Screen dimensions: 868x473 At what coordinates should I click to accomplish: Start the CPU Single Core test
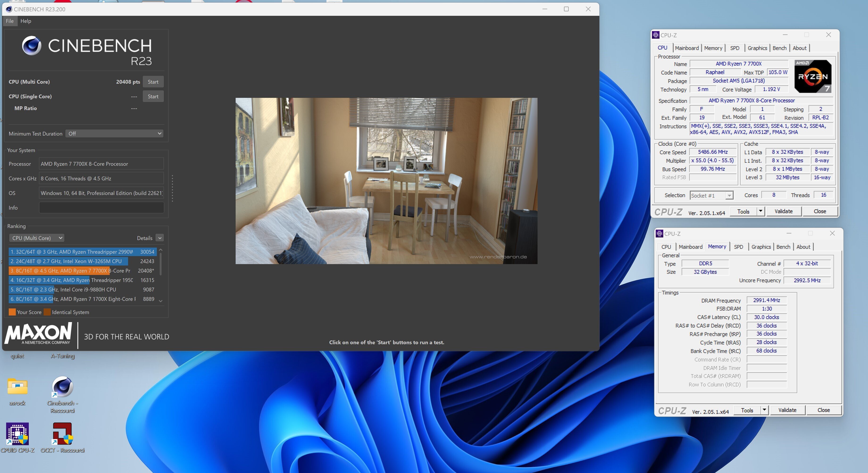(153, 96)
